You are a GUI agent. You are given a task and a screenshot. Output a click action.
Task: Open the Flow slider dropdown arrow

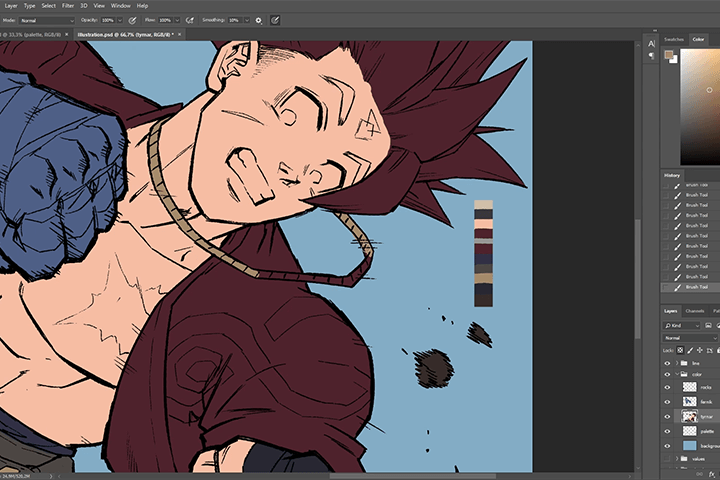[177, 20]
